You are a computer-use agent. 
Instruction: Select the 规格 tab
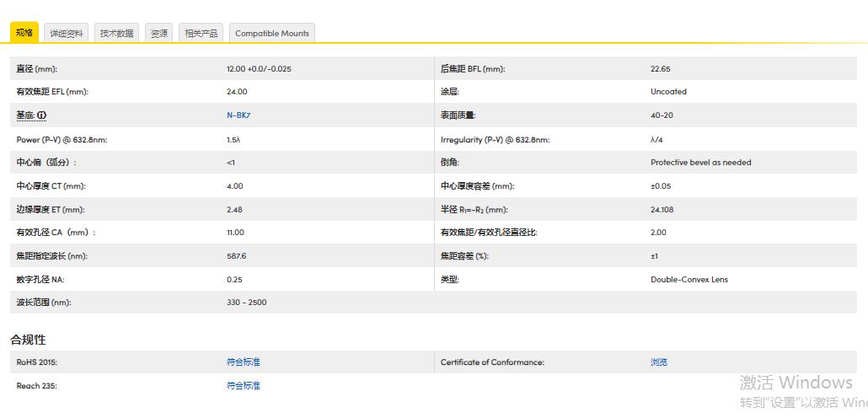pyautogui.click(x=24, y=33)
